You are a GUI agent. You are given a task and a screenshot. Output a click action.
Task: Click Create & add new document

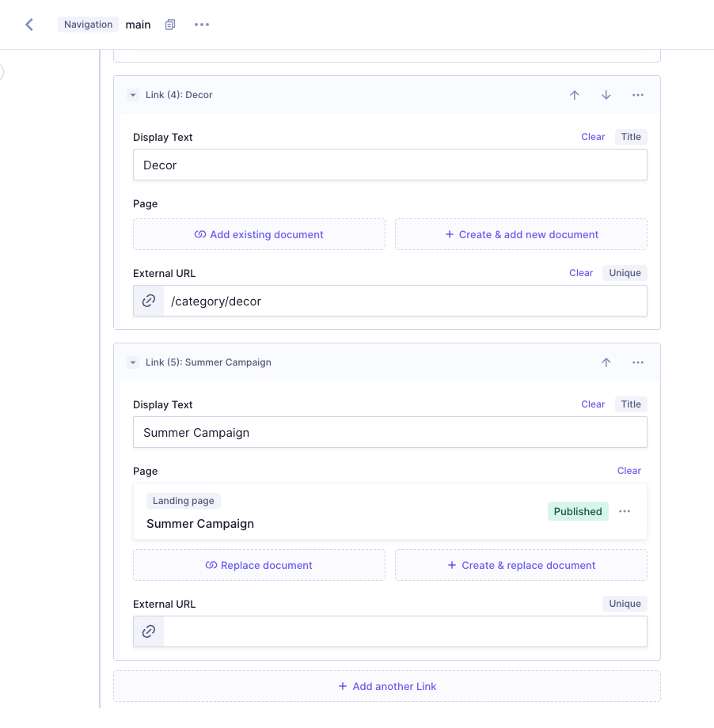(521, 234)
